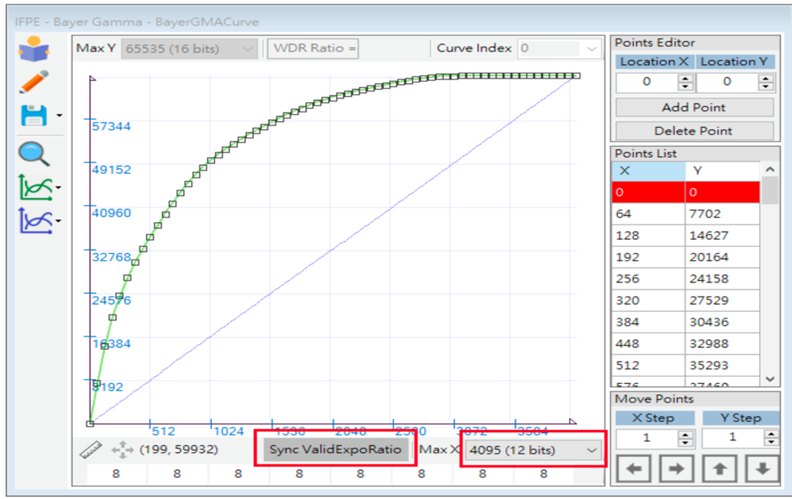Open the Max X 4095 (12 bits) dropdown
This screenshot has width=792, height=499.
tap(533, 450)
